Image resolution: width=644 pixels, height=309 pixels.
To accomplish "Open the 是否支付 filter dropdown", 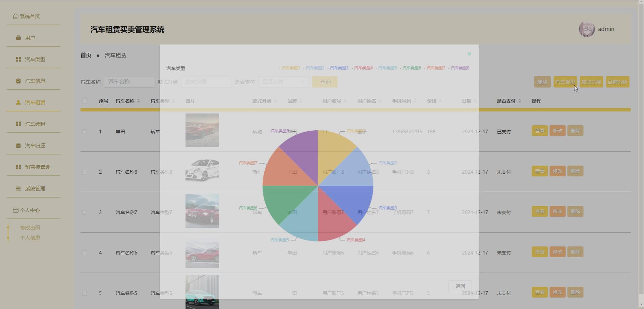I will pos(283,82).
